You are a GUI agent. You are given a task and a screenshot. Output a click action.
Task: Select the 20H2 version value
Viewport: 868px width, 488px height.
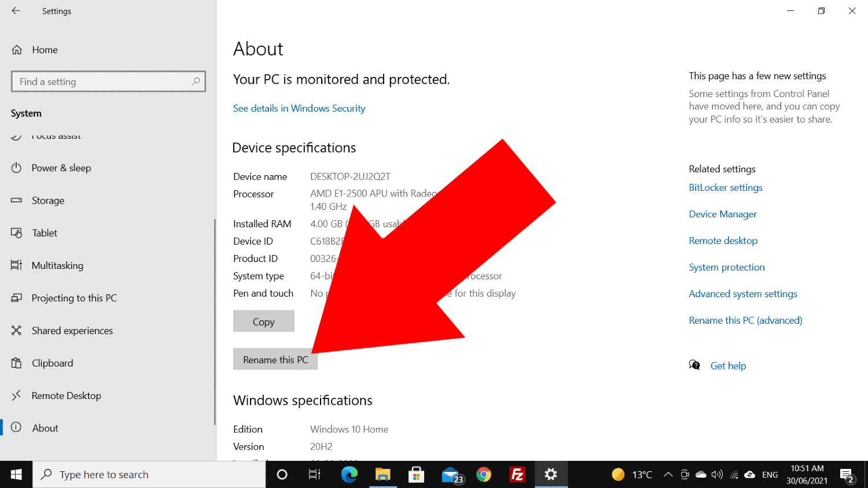321,446
